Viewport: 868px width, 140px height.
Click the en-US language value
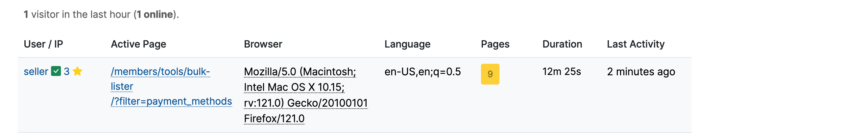tap(422, 72)
